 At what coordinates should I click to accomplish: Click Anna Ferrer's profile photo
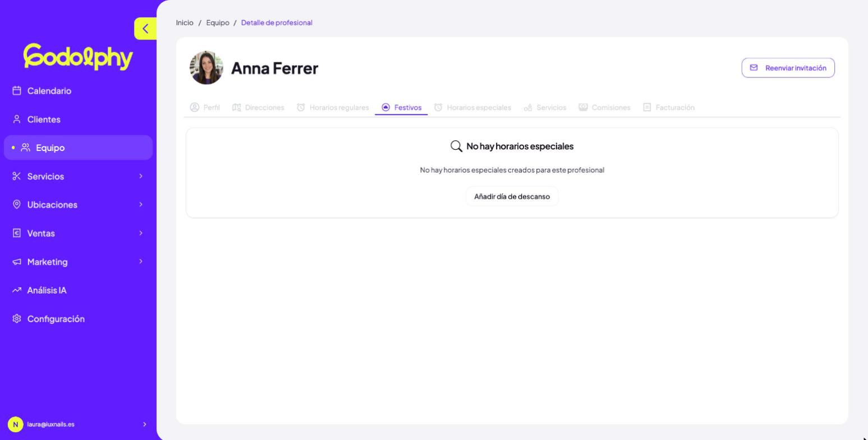pyautogui.click(x=206, y=68)
